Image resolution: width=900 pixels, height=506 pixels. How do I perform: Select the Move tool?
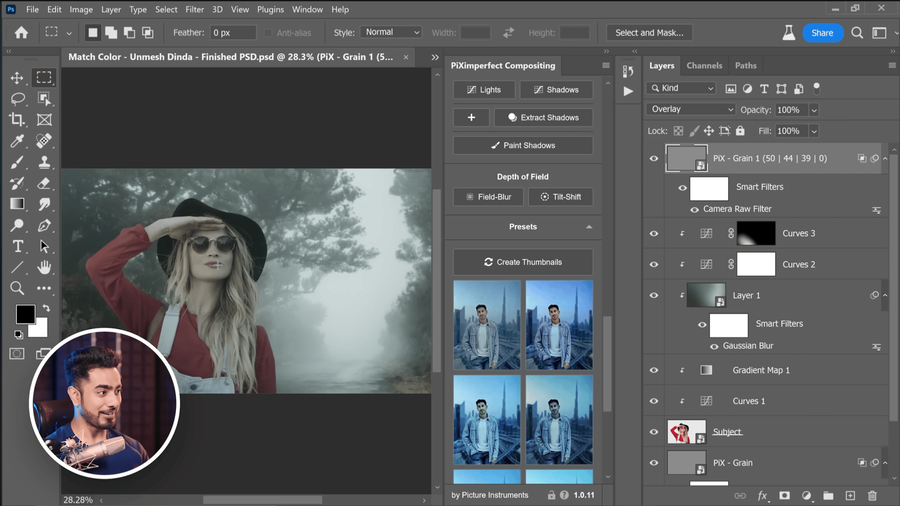17,78
